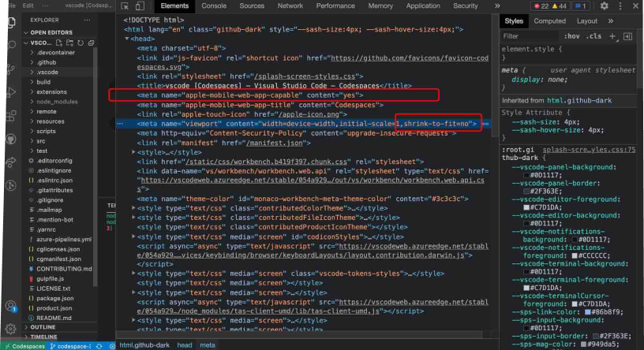The width and height of the screenshot is (644, 350).
Task: Expand the .devcontainer folder
Action: pyautogui.click(x=55, y=53)
